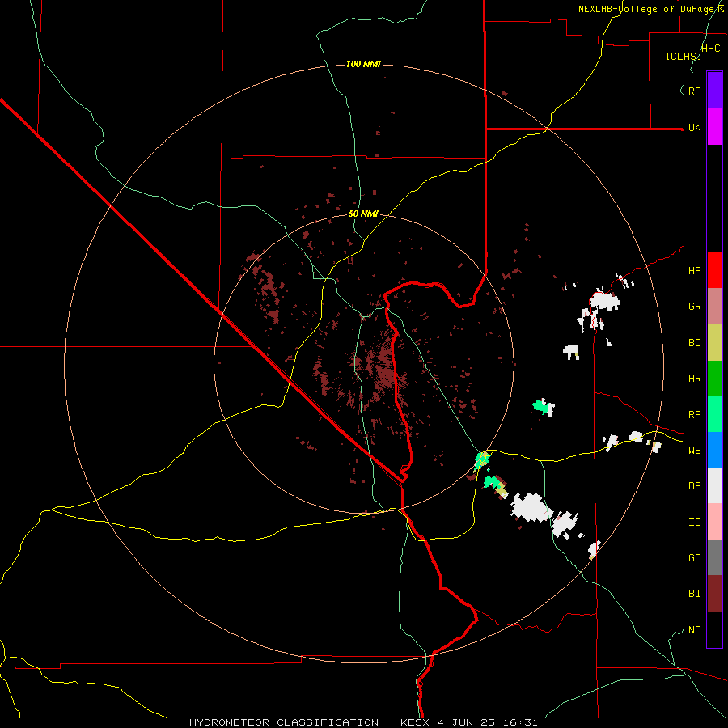Image resolution: width=728 pixels, height=728 pixels.
Task: Click the RA legend label
Action: (694, 415)
